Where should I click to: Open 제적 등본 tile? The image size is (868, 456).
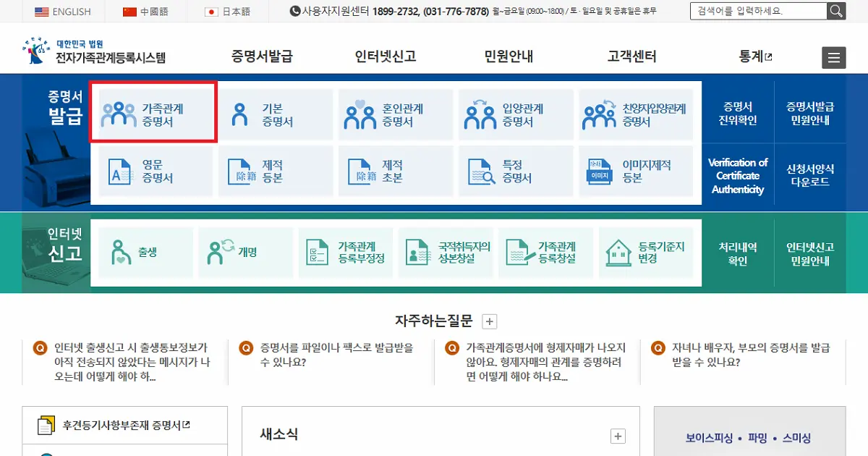click(276, 171)
